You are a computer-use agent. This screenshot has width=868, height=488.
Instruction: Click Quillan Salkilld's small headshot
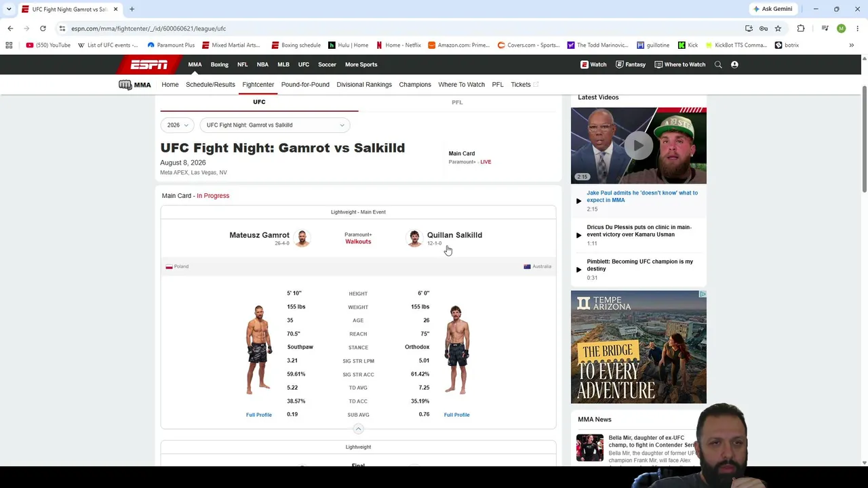[x=414, y=239]
